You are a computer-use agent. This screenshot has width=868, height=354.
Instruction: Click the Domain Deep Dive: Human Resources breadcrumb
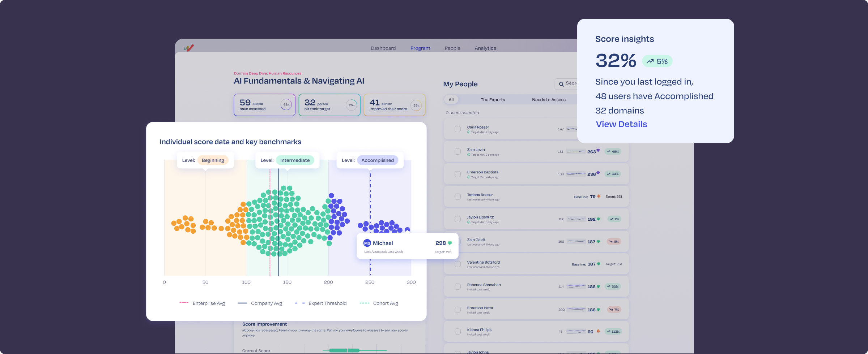point(267,73)
